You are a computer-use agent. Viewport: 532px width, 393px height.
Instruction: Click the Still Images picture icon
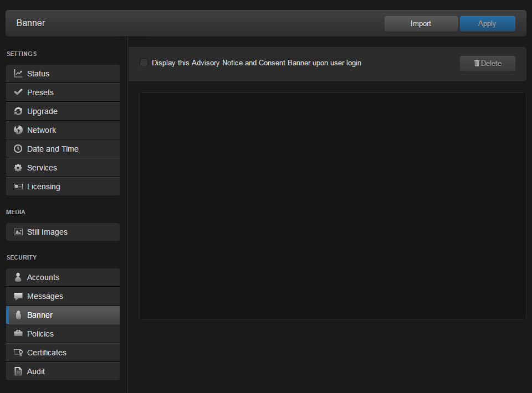(x=18, y=232)
